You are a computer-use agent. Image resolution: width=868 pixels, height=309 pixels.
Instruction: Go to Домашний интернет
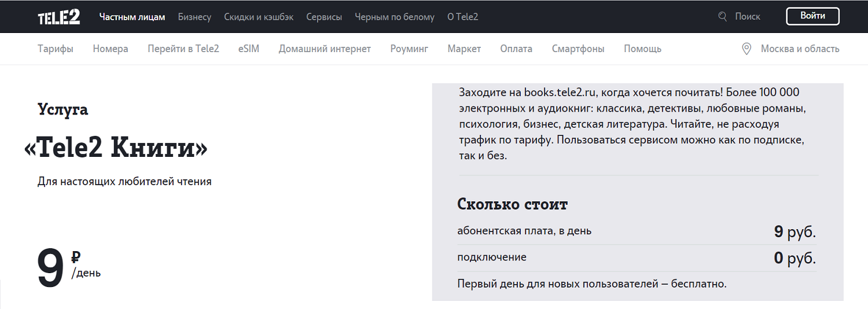(x=325, y=49)
